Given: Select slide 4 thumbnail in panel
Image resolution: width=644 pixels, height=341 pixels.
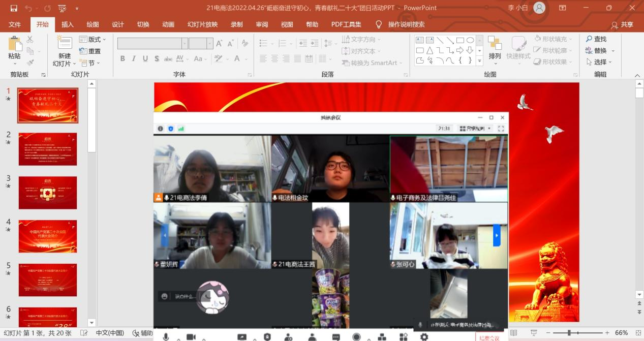Looking at the screenshot, I should pyautogui.click(x=48, y=236).
